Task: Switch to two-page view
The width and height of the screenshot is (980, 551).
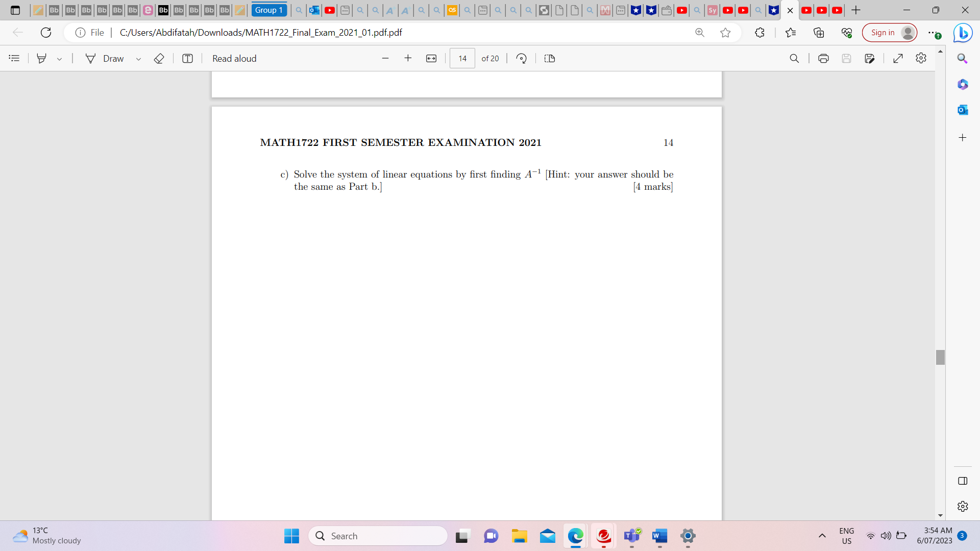Action: tap(550, 58)
